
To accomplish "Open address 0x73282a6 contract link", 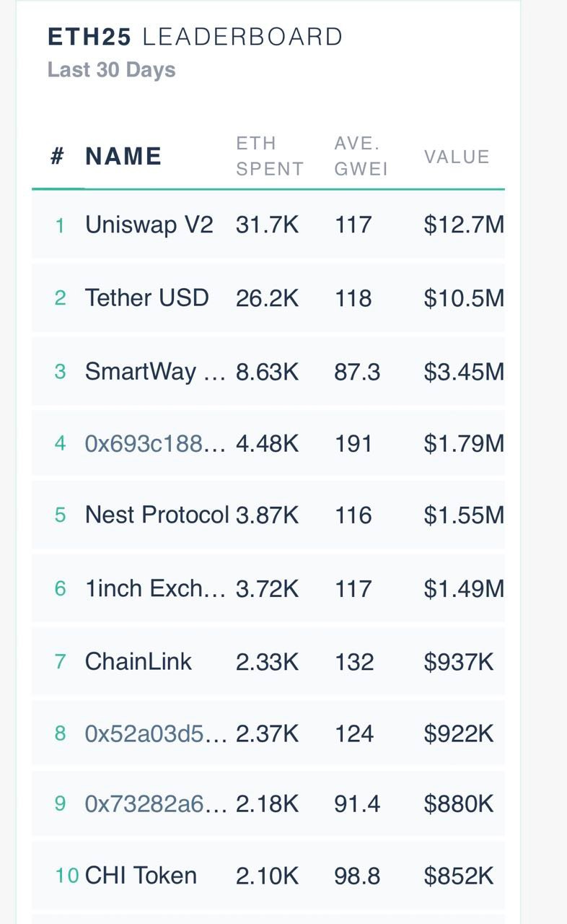I will click(156, 803).
